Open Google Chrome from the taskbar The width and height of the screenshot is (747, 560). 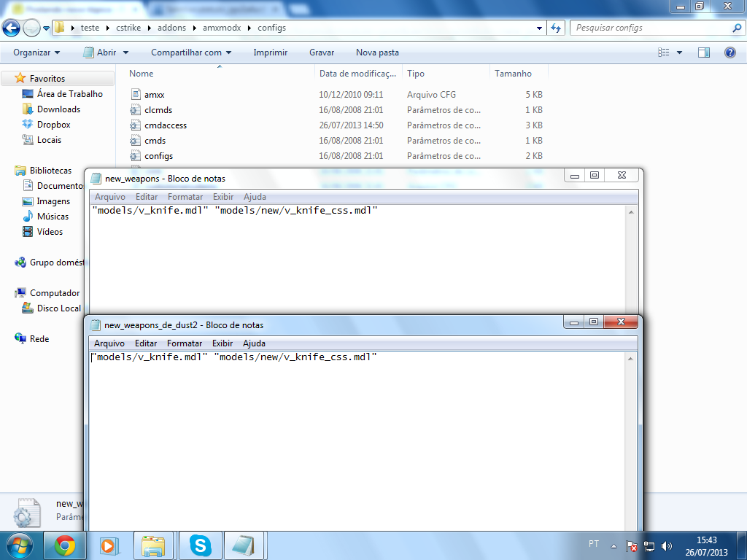[65, 545]
